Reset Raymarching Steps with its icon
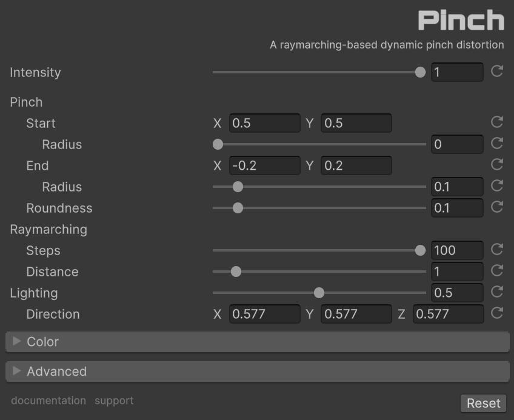The image size is (514, 420). (497, 250)
